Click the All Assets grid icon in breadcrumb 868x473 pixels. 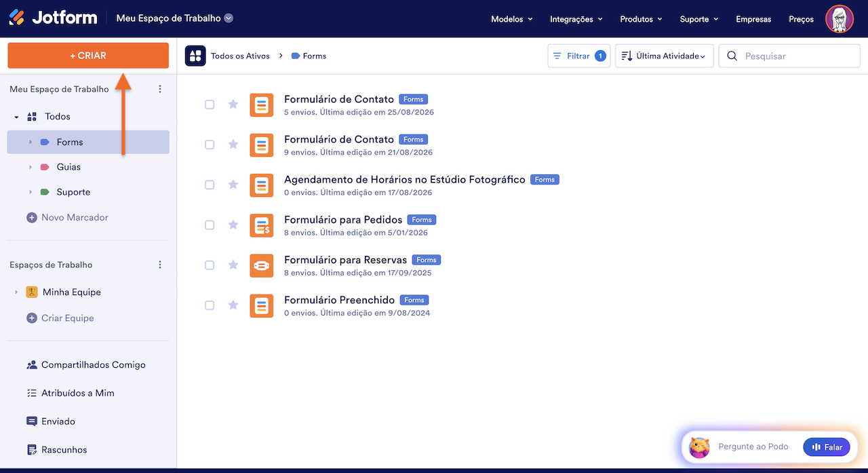tap(195, 56)
